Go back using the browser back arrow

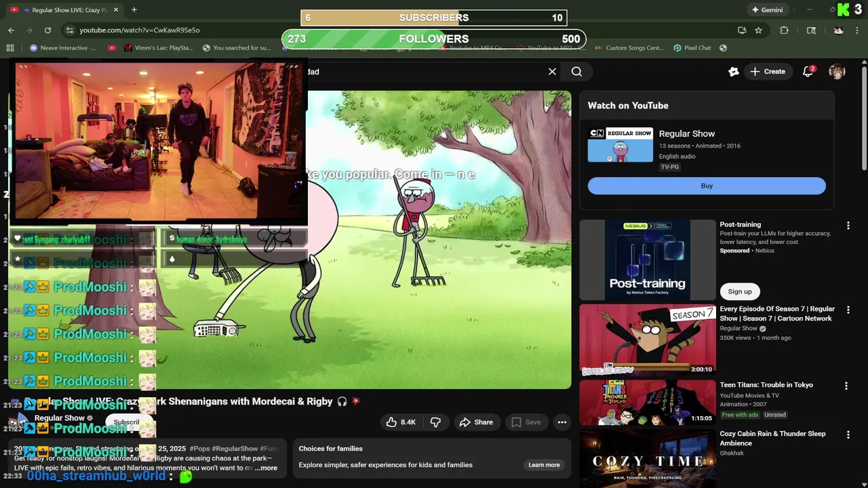pyautogui.click(x=12, y=30)
